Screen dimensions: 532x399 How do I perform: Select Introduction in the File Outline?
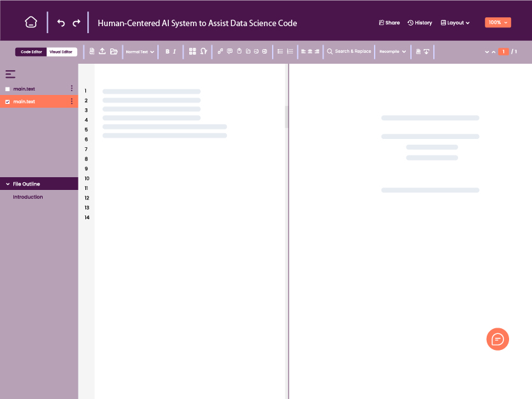(x=27, y=197)
